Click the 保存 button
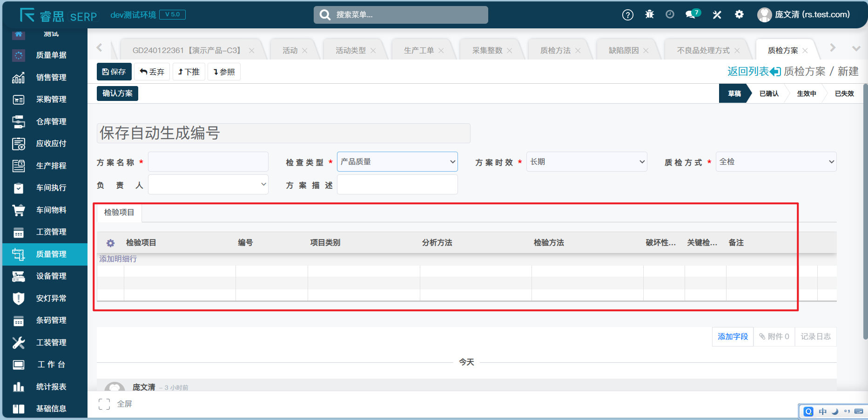Viewport: 868px width, 420px height. (114, 72)
